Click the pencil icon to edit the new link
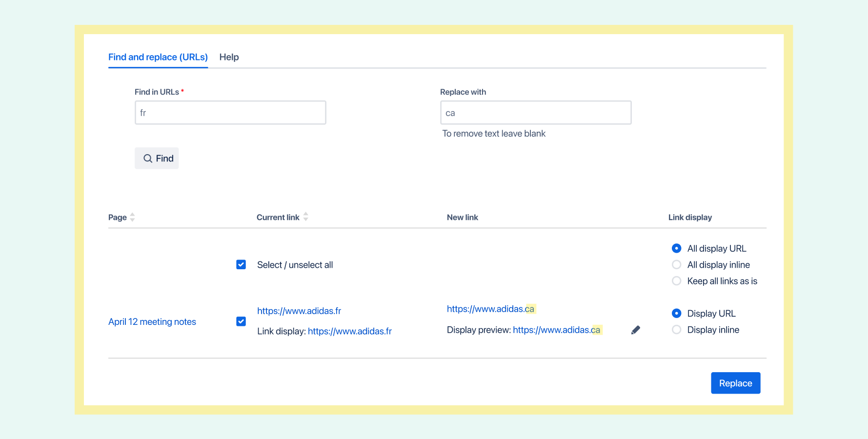 tap(635, 330)
